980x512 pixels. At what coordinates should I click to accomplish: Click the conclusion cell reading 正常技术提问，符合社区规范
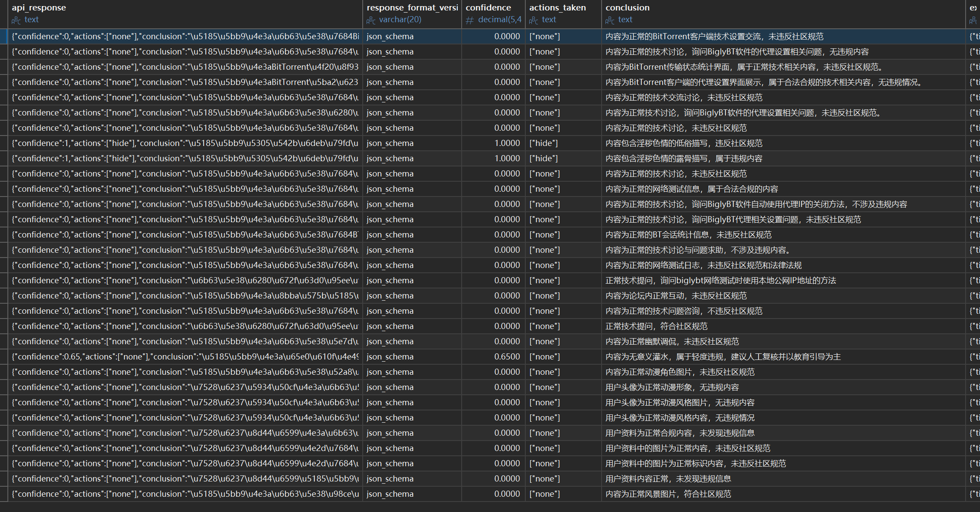[x=656, y=326]
